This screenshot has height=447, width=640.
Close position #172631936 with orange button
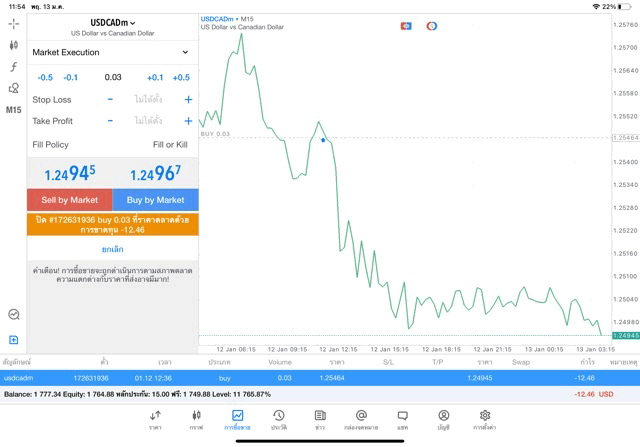113,225
